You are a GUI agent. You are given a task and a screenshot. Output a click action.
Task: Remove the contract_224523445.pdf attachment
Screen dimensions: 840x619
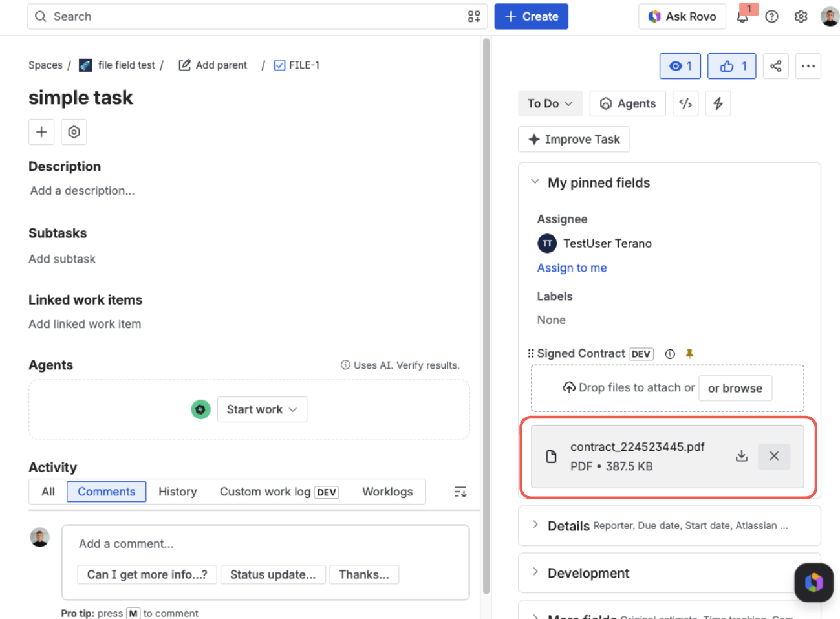[x=774, y=456]
